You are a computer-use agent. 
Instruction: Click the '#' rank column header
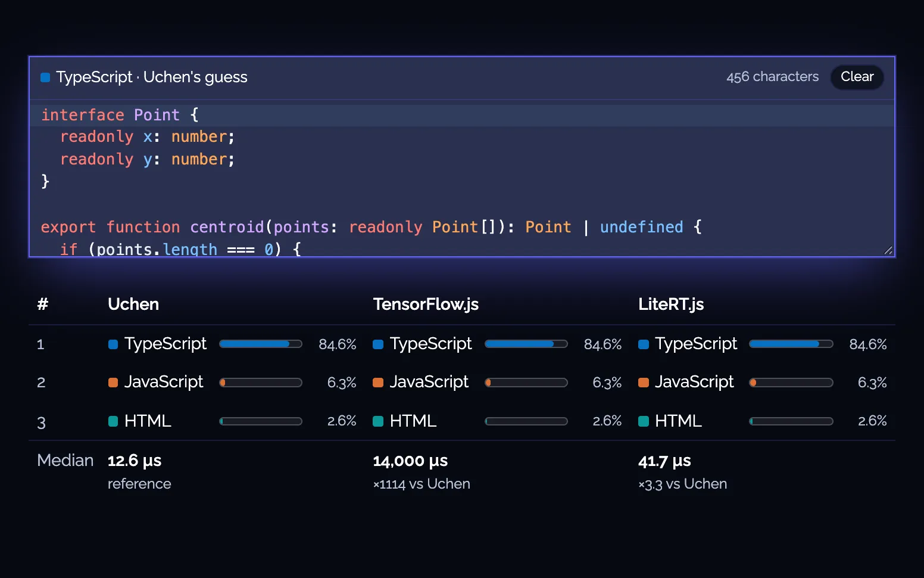[x=42, y=304]
